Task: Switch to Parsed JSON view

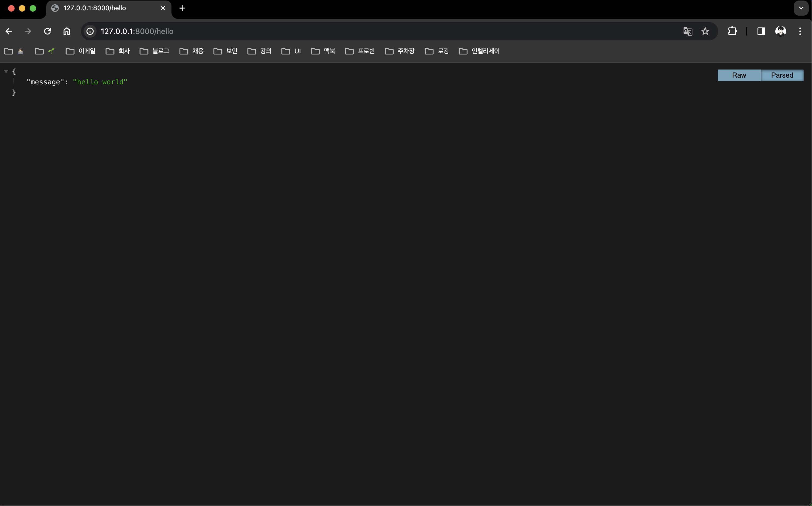Action: click(x=782, y=75)
